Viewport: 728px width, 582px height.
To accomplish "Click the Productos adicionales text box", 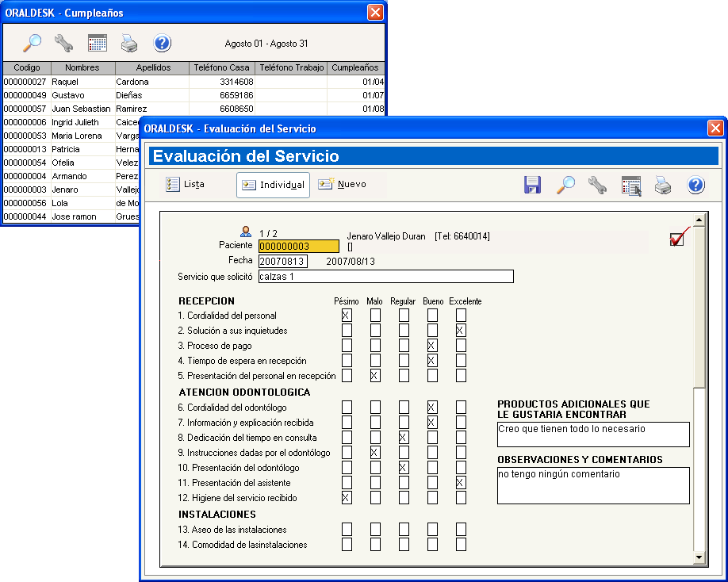I will click(593, 435).
